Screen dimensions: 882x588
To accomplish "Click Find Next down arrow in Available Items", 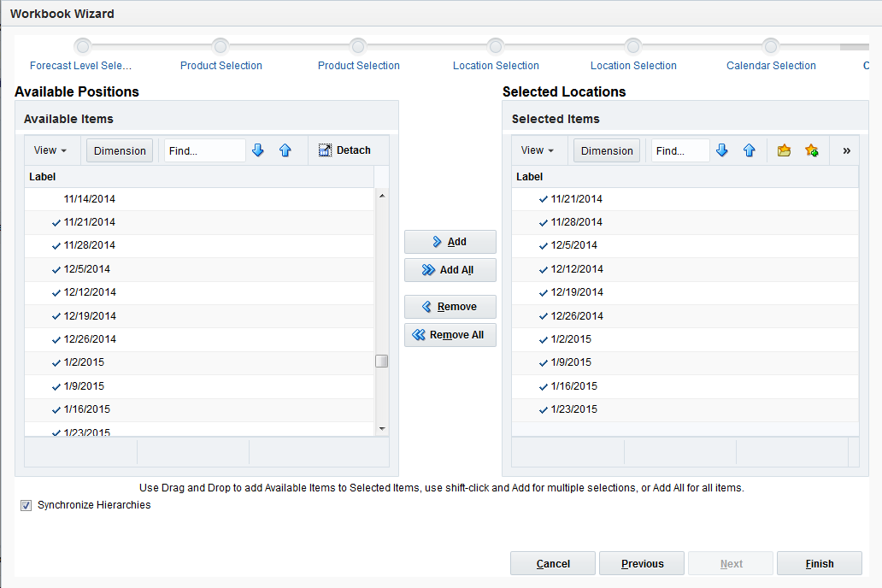I will click(258, 150).
